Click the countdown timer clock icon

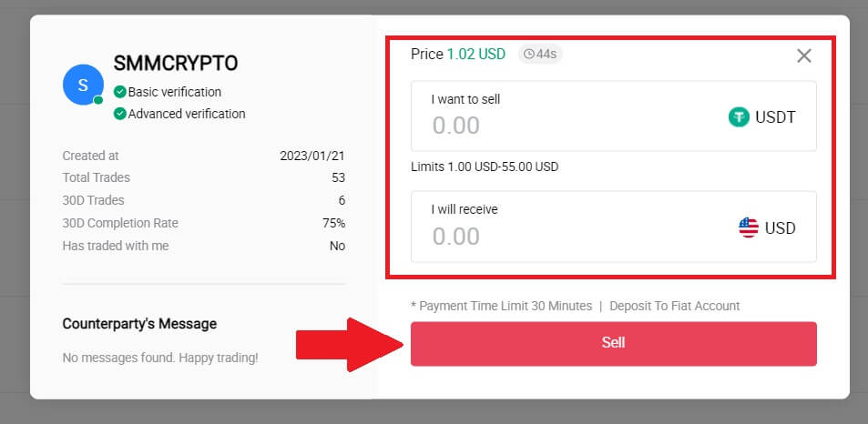[529, 55]
